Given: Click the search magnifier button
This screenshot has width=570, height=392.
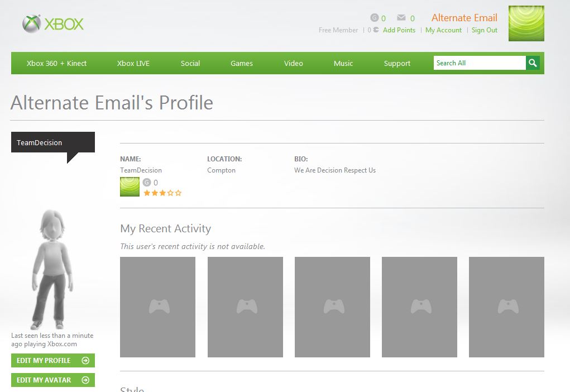Looking at the screenshot, I should [533, 63].
